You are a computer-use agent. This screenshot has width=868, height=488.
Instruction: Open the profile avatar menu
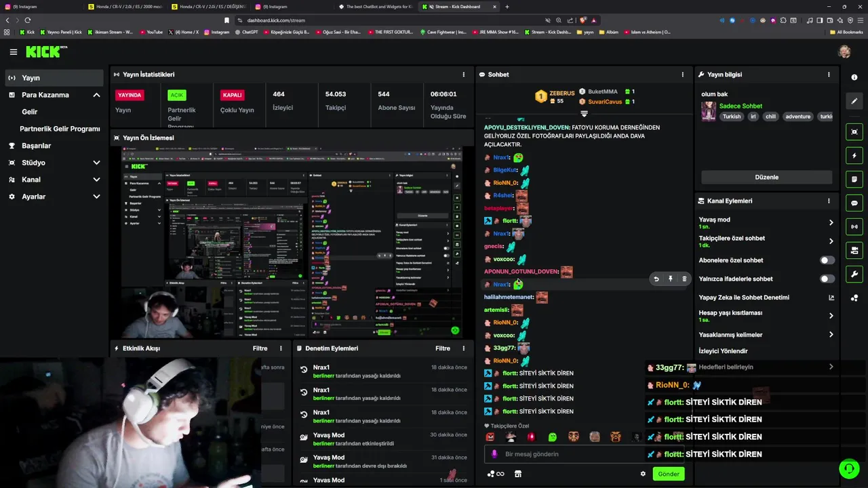[x=844, y=52]
